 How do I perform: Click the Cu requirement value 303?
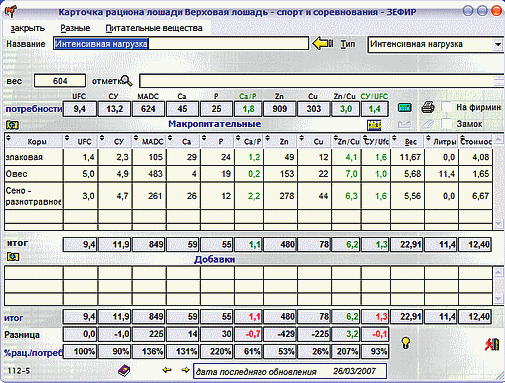click(314, 109)
